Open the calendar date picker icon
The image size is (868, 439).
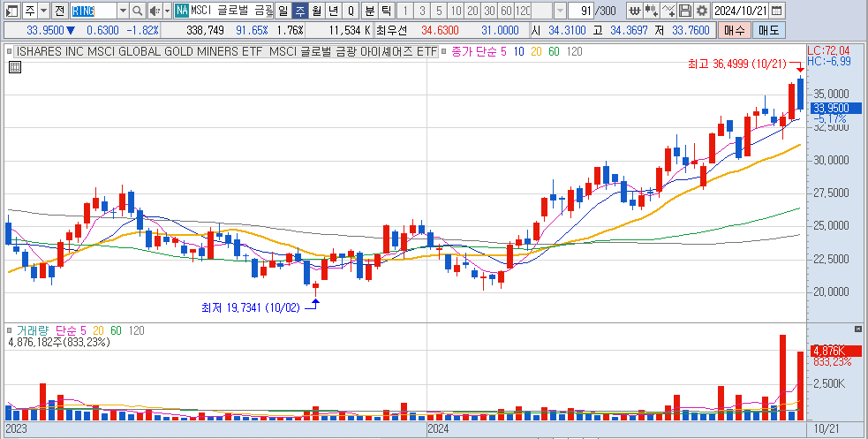pyautogui.click(x=777, y=10)
